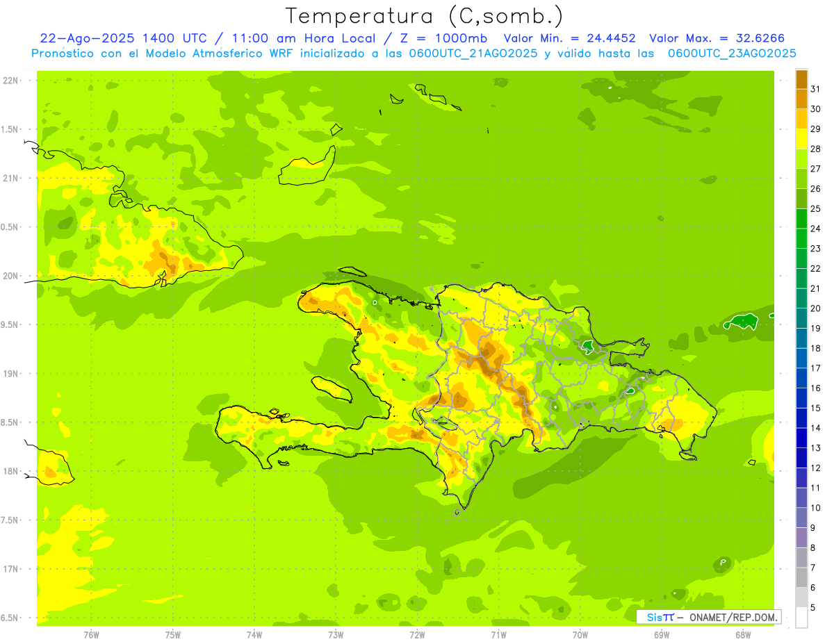Click the 'Valor Min. = 24.4452' value
This screenshot has width=834, height=644.
click(x=569, y=38)
